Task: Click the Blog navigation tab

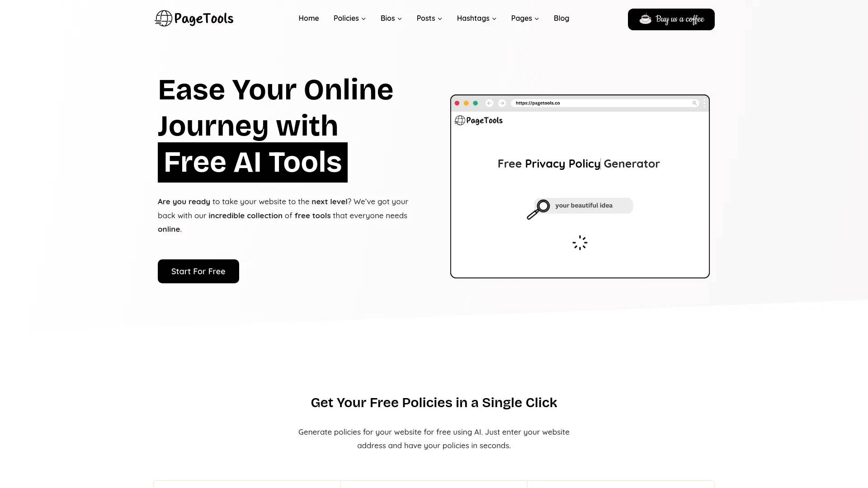Action: click(561, 18)
